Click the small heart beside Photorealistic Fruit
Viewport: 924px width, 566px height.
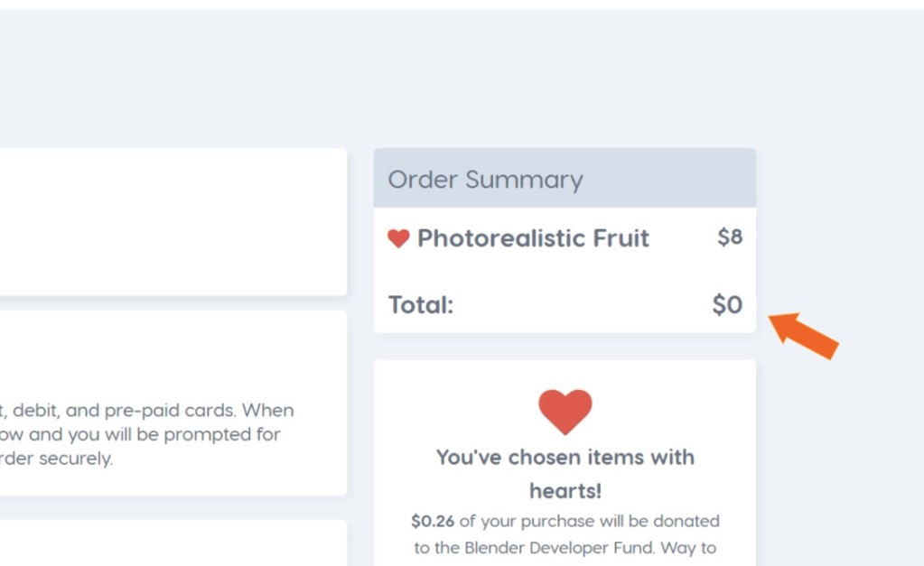click(x=398, y=238)
